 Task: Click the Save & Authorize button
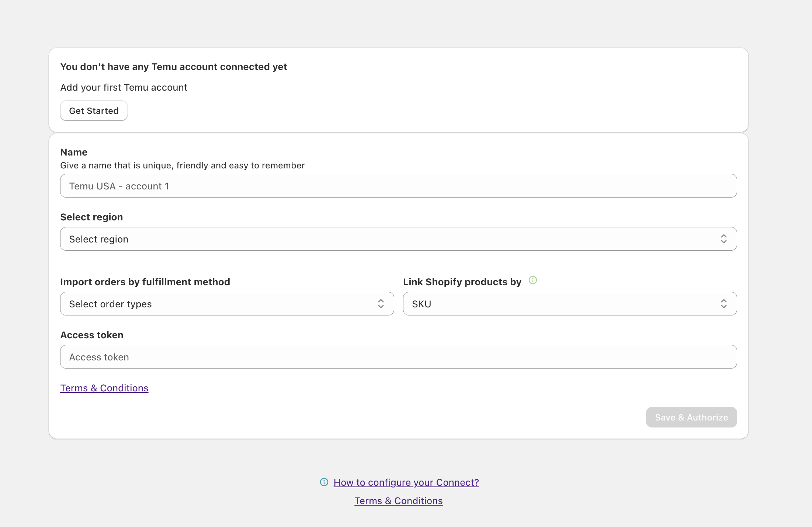691,417
